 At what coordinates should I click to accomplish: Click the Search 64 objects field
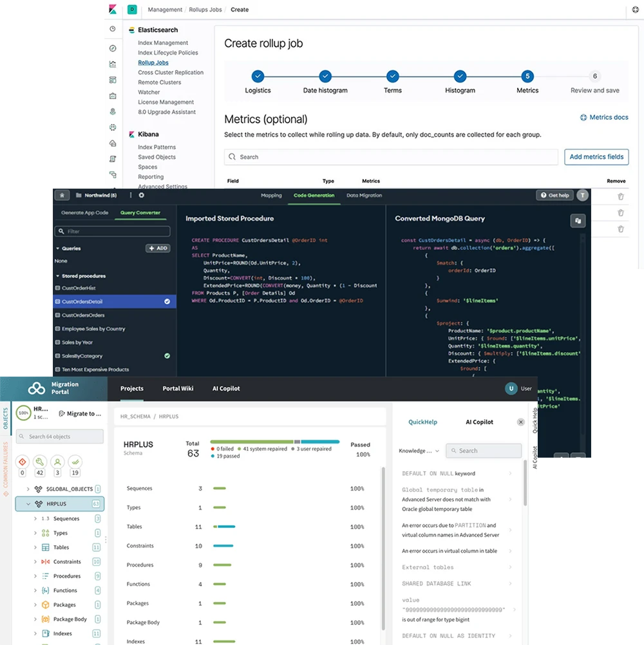[59, 436]
